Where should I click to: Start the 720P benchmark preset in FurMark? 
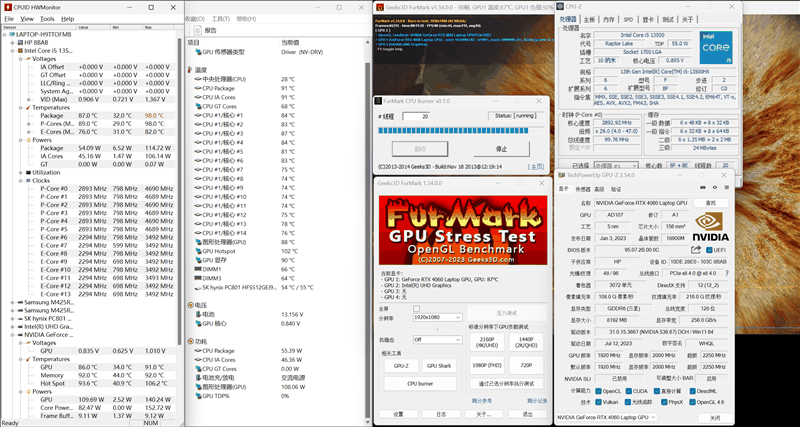[527, 365]
